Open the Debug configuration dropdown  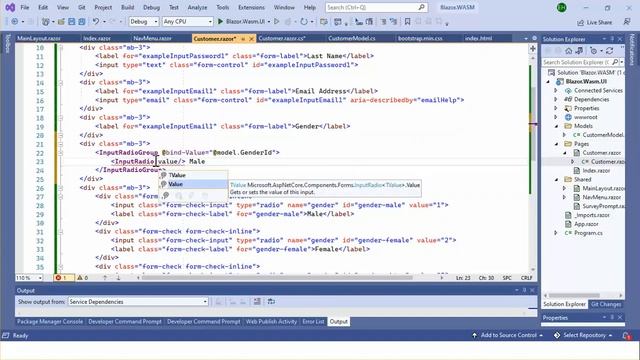[144, 22]
